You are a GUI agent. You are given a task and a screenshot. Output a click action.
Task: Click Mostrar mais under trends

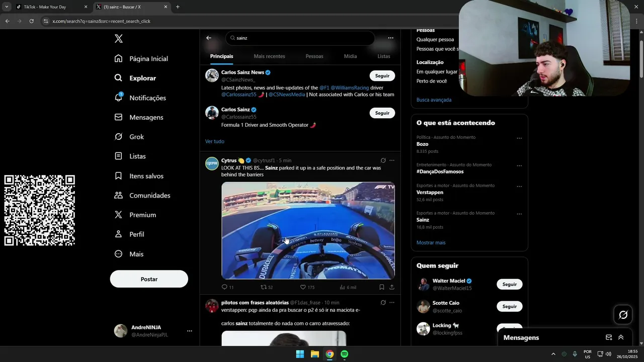(431, 242)
